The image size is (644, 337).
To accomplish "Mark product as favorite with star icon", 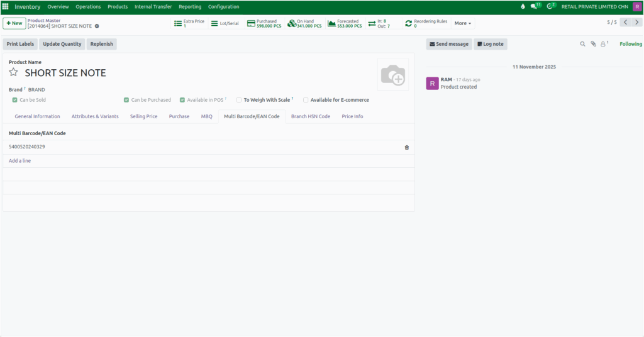I will point(14,73).
